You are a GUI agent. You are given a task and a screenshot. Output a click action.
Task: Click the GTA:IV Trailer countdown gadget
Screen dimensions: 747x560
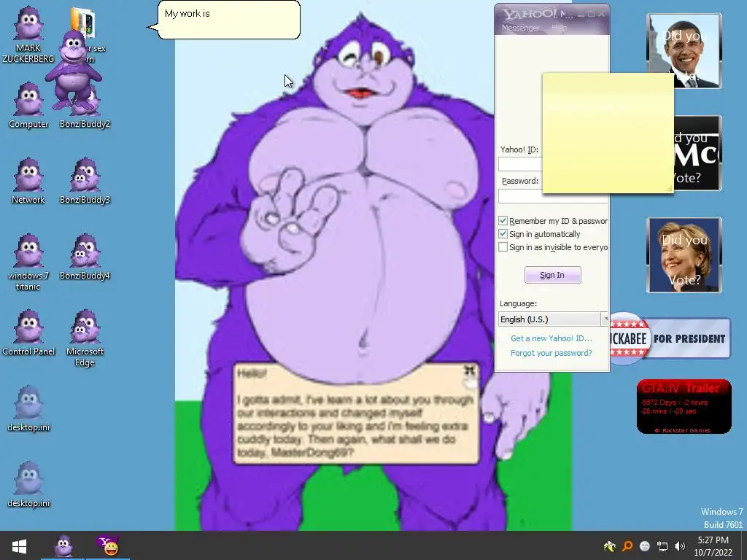[x=684, y=407]
